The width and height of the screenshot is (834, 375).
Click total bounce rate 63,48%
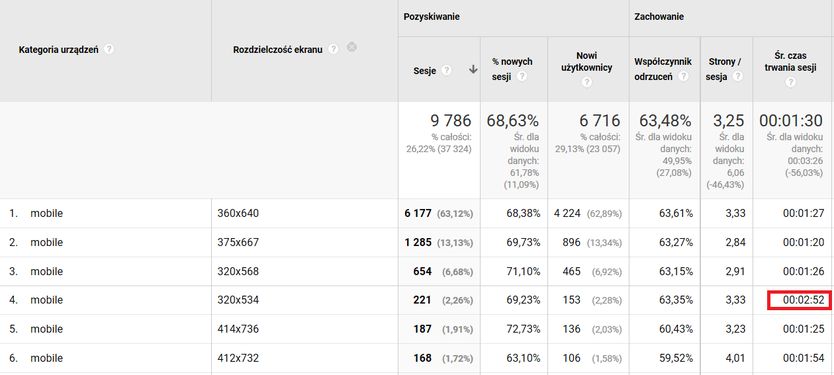[665, 121]
